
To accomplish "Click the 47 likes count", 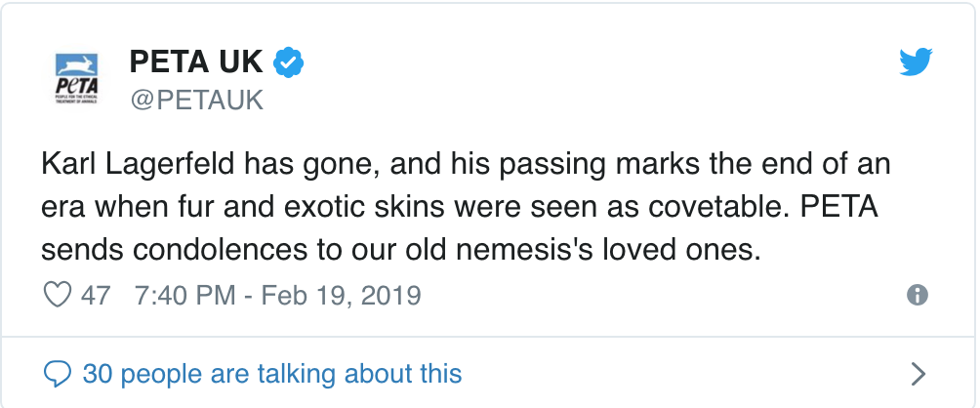I will coord(95,295).
